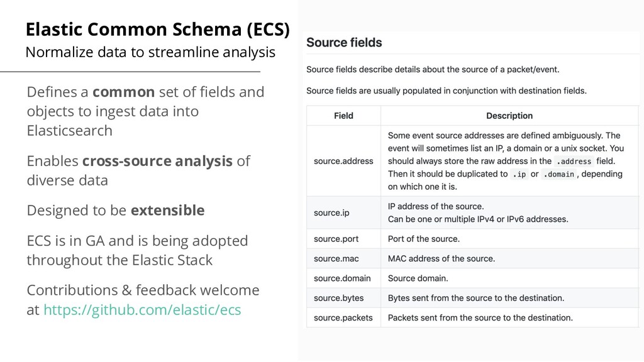Select the 'Field' column header
This screenshot has height=362, width=644.
[343, 116]
